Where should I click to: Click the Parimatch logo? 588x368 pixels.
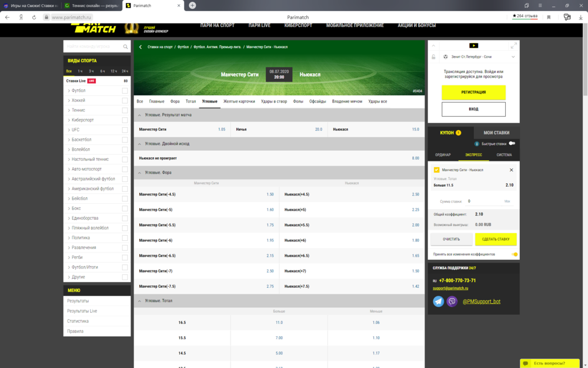93,28
